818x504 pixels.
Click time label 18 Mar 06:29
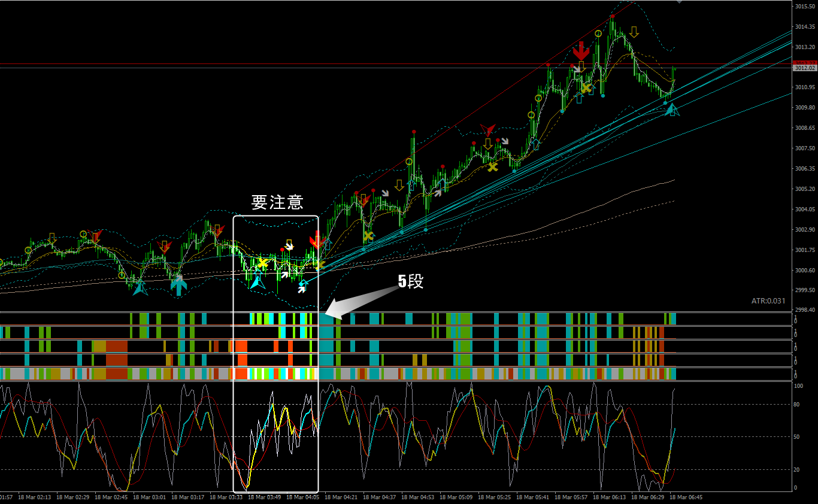[649, 497]
